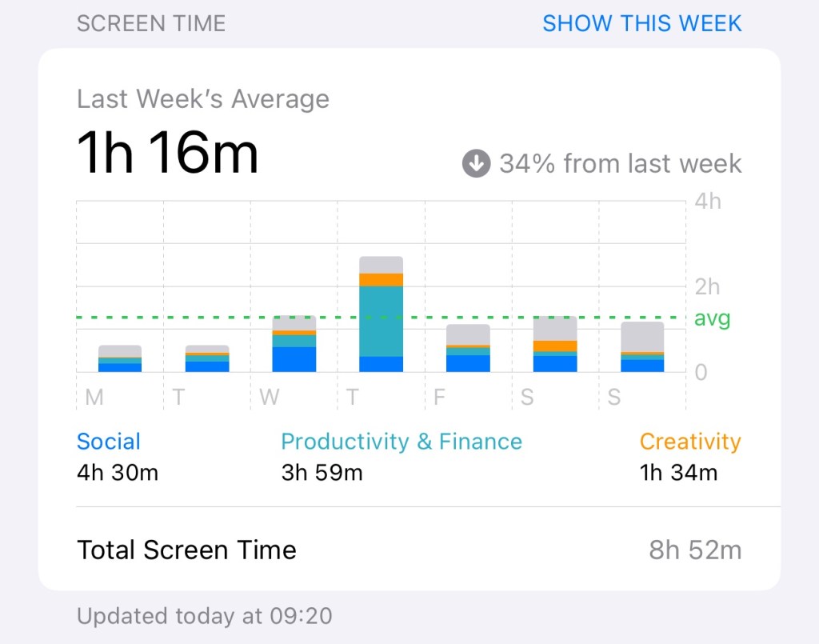The width and height of the screenshot is (819, 644).
Task: Select Sunday's last usage bar
Action: pyautogui.click(x=642, y=347)
